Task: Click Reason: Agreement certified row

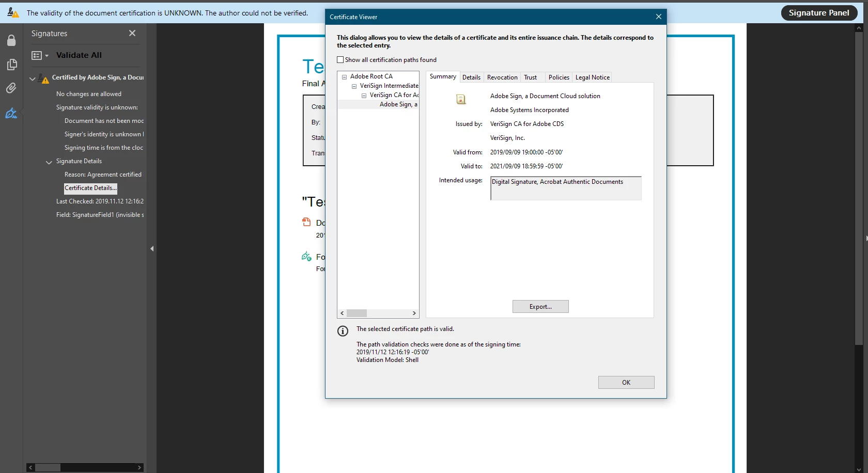Action: 103,175
